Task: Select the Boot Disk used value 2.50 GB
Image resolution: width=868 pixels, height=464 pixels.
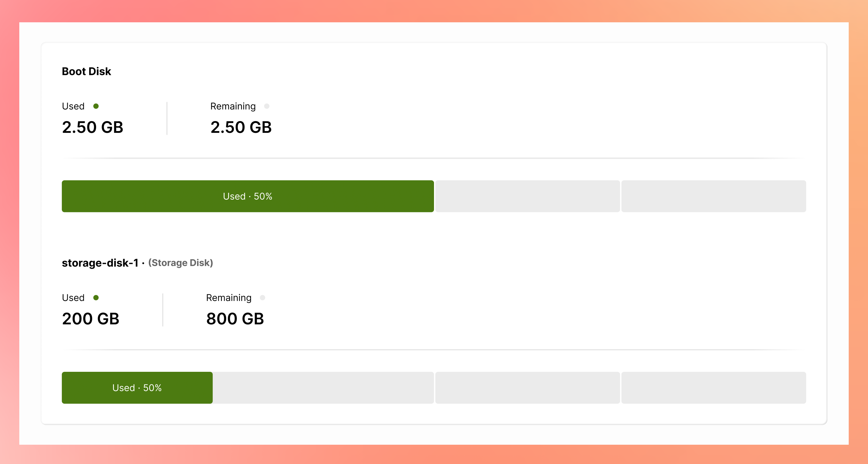Action: 92,127
